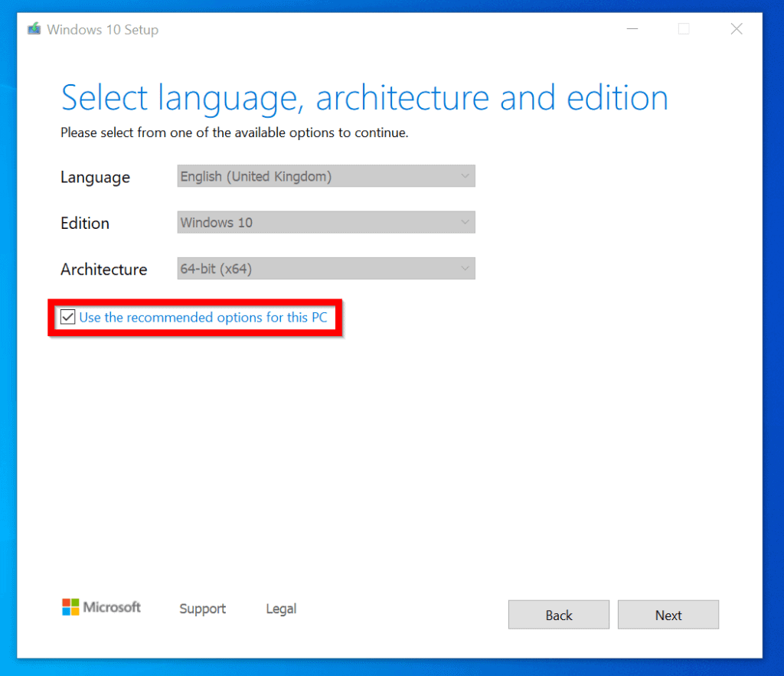
Task: Open the Edition dropdown
Action: (326, 222)
